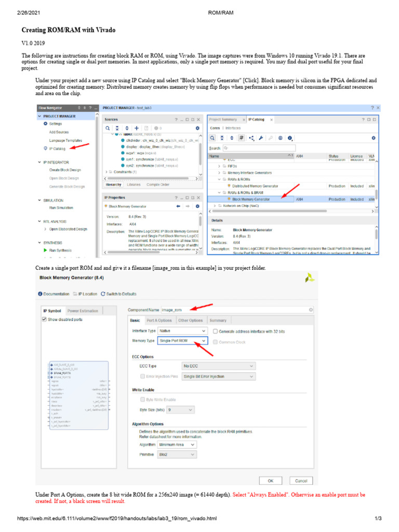Click the globe icon in IP Catalog toolbar

point(280,138)
